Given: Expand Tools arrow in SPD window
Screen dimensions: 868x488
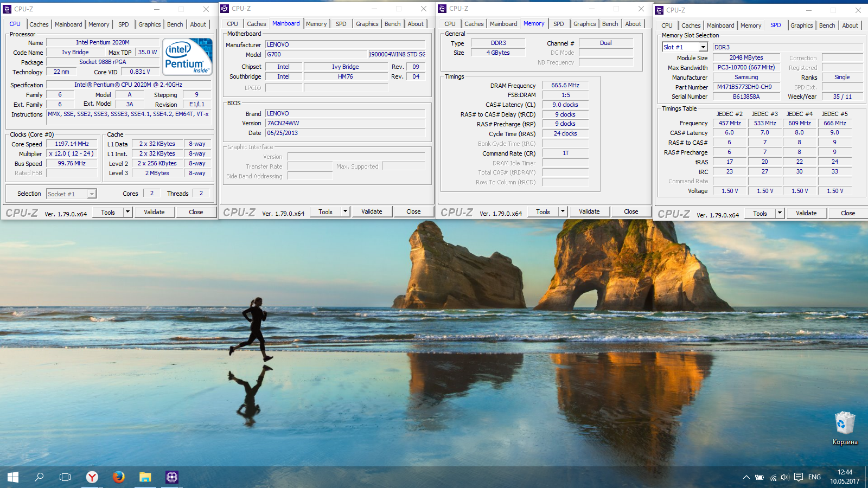Looking at the screenshot, I should pyautogui.click(x=780, y=213).
